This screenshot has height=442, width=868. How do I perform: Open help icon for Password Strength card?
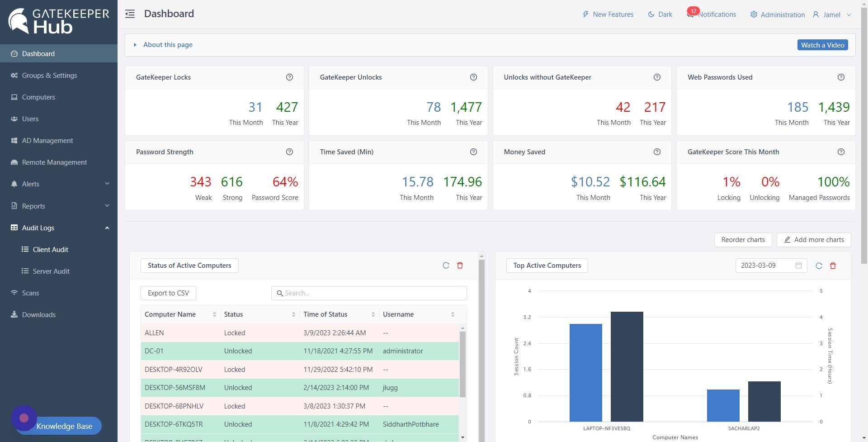click(x=289, y=152)
